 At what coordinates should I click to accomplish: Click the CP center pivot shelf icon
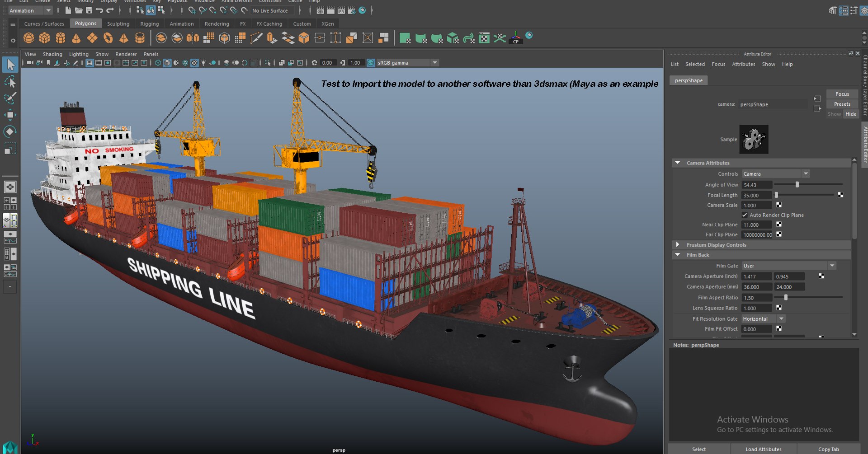pos(516,38)
